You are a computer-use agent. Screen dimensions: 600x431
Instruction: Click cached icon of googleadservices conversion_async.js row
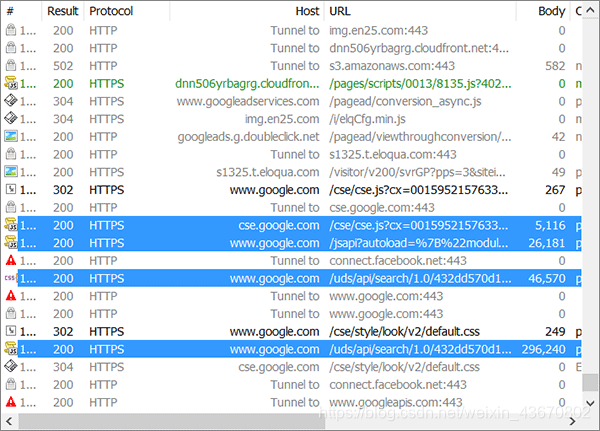click(11, 101)
